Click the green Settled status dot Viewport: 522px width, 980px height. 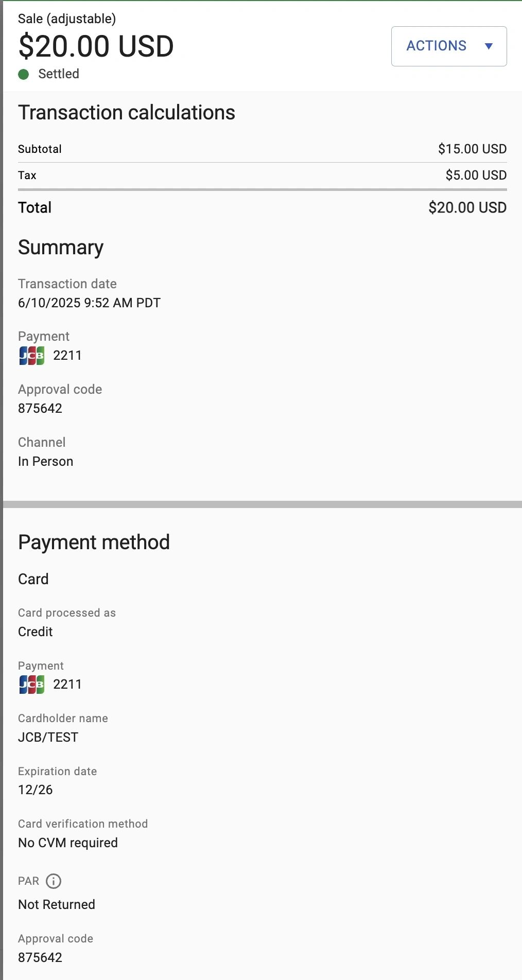tap(23, 75)
